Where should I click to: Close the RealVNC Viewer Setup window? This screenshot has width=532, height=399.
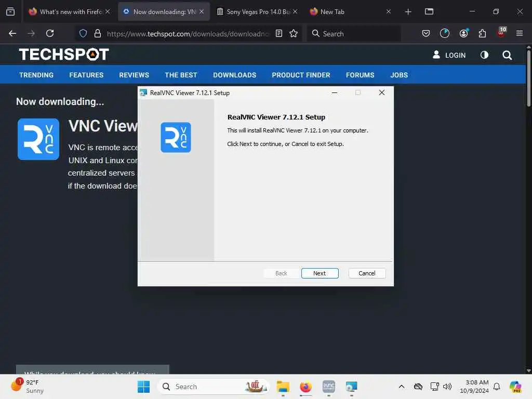pos(382,92)
